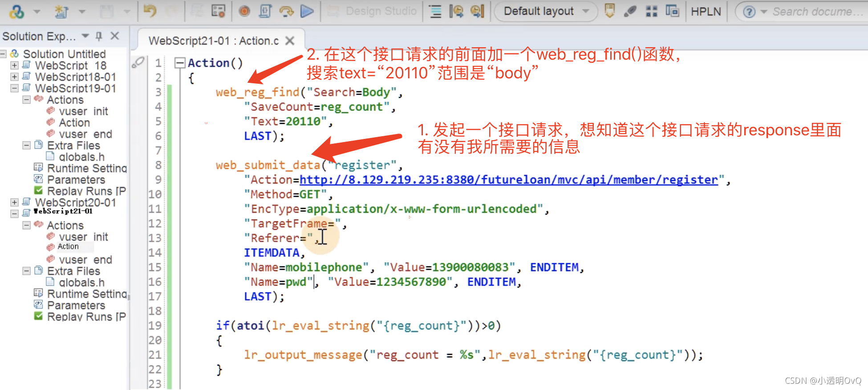Click line number 15 in the editor gutter
Image resolution: width=868 pixels, height=390 pixels.
155,267
